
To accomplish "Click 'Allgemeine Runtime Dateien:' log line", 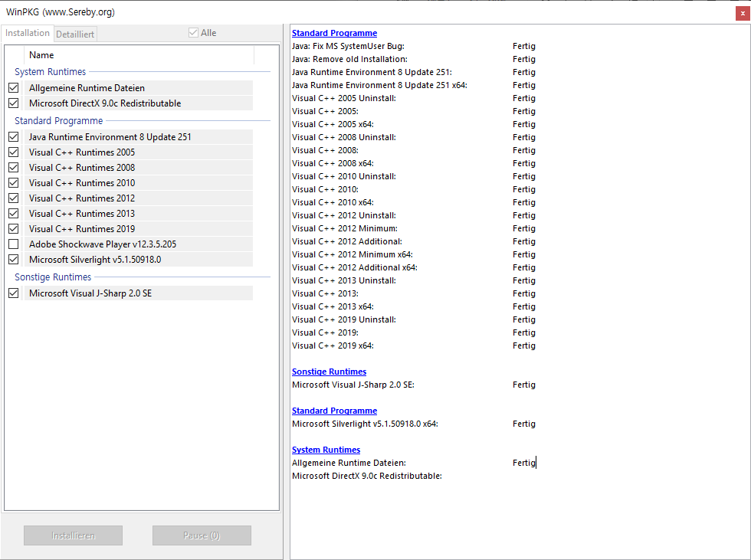I will pos(349,463).
